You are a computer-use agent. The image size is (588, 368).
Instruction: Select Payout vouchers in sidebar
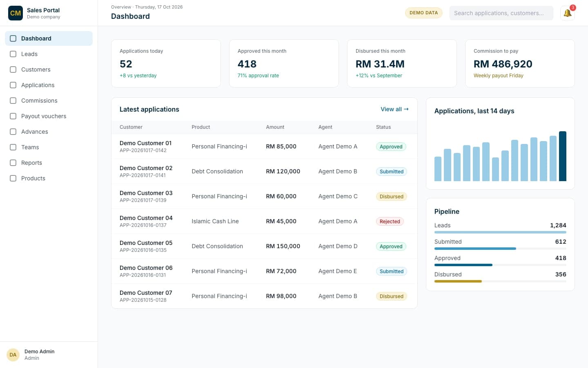[49, 116]
